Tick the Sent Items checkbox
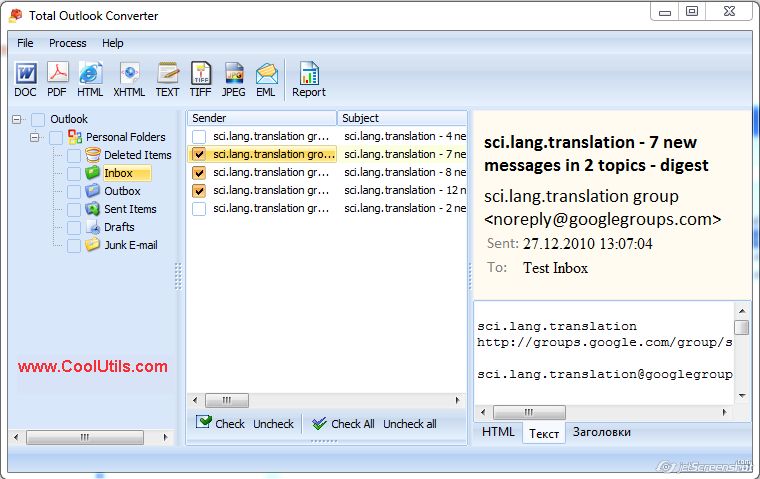This screenshot has width=760, height=479. tap(74, 209)
